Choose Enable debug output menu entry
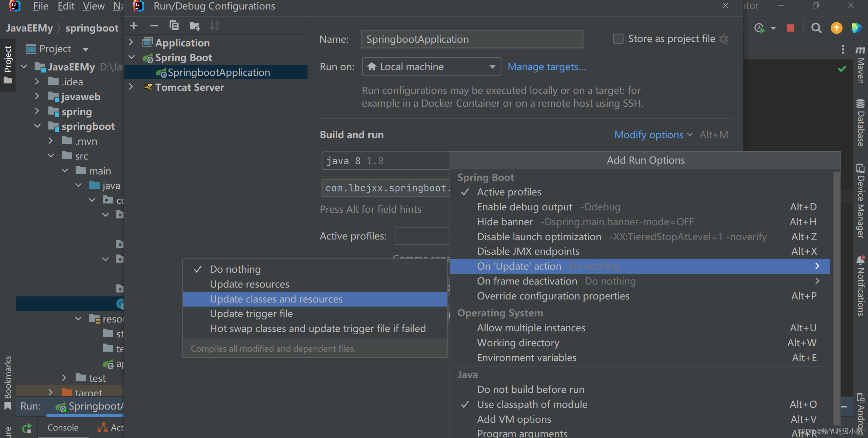Image resolution: width=868 pixels, height=438 pixels. 524,207
